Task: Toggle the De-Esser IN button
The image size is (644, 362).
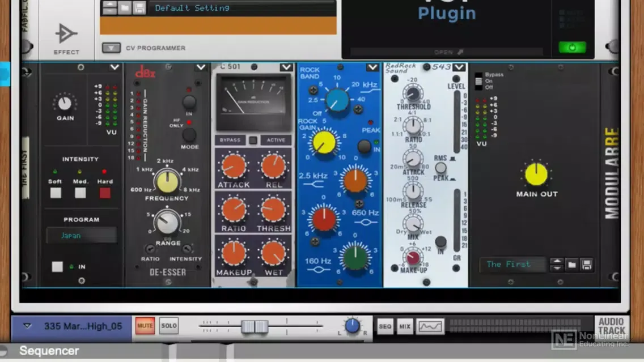Action: point(189,101)
